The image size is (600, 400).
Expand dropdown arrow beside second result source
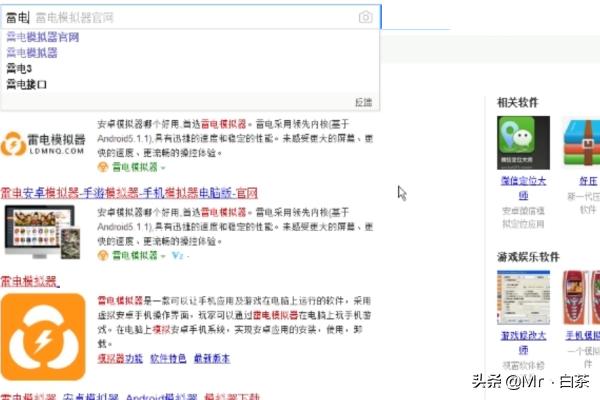click(x=163, y=256)
